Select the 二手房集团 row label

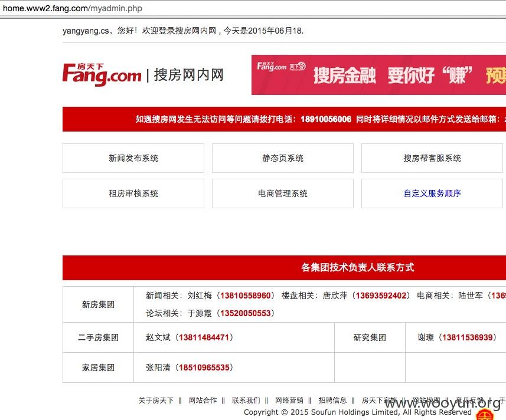pos(98,337)
